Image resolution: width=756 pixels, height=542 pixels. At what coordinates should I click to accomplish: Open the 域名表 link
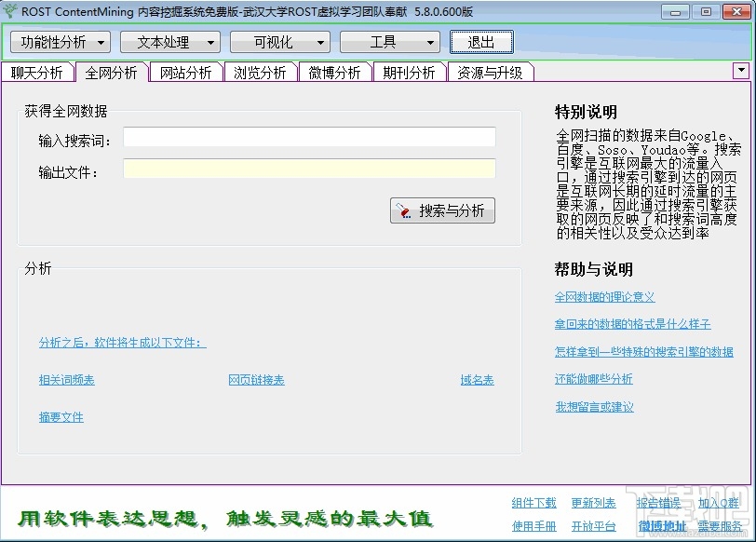pyautogui.click(x=478, y=380)
